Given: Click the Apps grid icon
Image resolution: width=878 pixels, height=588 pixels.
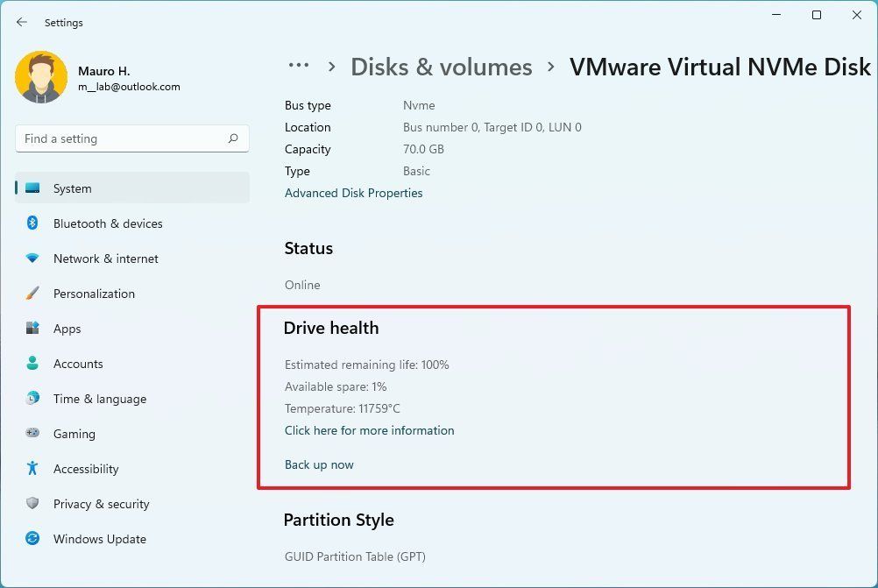Looking at the screenshot, I should point(32,329).
